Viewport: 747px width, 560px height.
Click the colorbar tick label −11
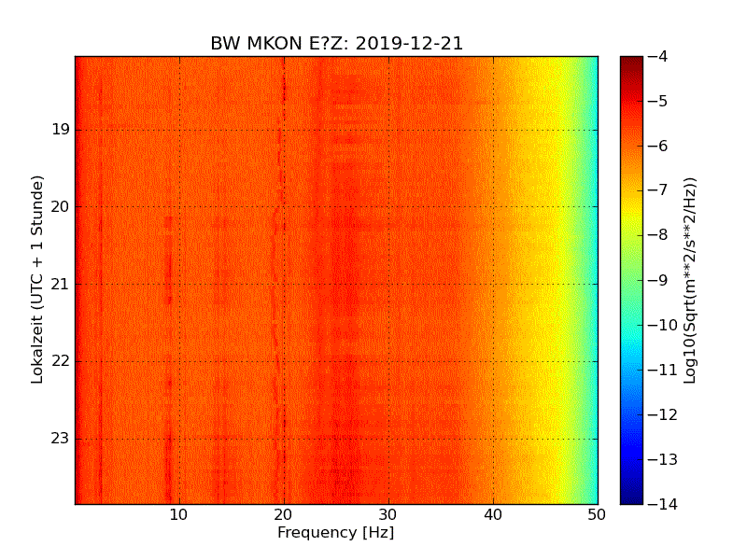(x=663, y=370)
